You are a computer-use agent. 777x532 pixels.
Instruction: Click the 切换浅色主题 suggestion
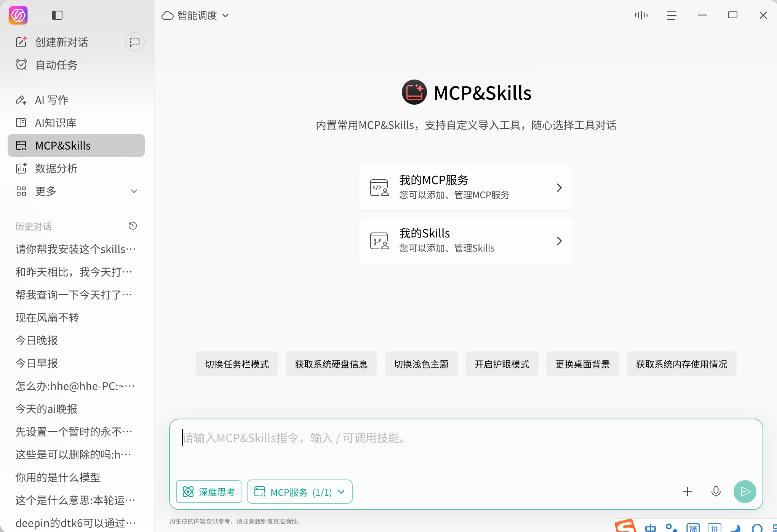coord(421,364)
